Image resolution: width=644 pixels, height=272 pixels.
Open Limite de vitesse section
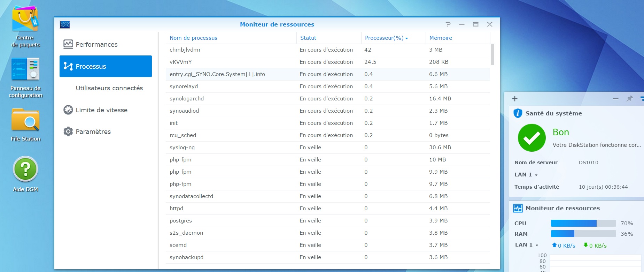click(x=101, y=110)
